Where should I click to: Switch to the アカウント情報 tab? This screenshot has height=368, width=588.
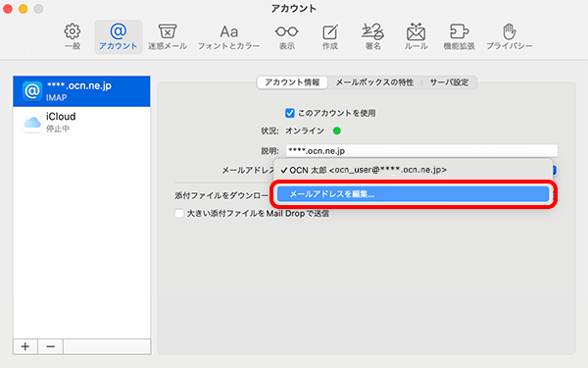click(x=292, y=82)
